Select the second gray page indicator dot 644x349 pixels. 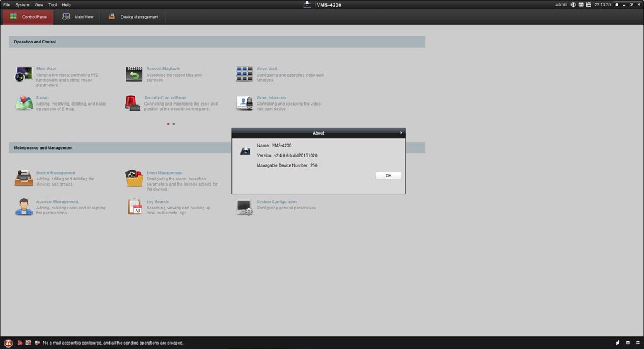tap(174, 124)
